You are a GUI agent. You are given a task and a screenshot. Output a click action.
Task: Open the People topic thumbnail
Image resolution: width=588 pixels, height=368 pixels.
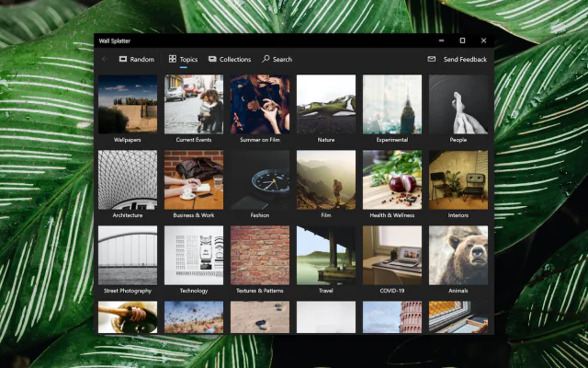458,104
